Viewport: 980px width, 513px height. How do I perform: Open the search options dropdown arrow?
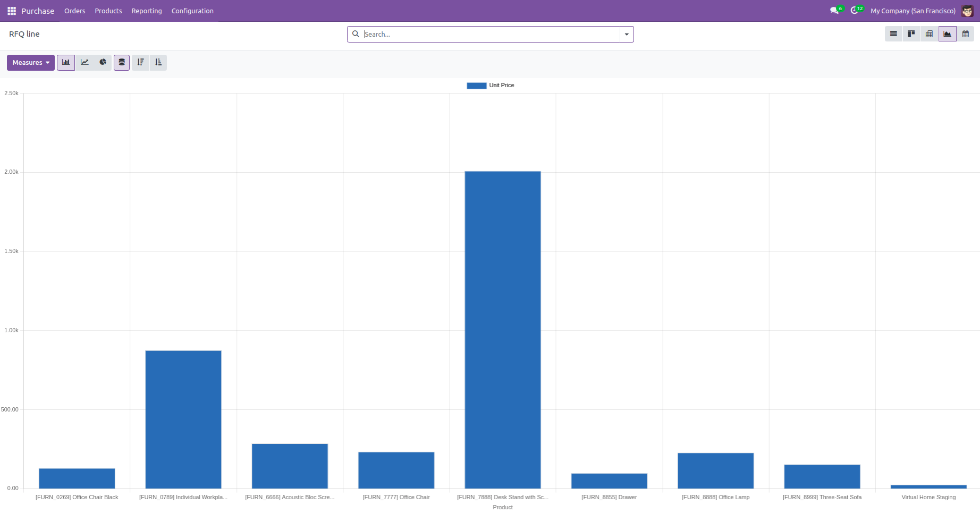click(627, 35)
